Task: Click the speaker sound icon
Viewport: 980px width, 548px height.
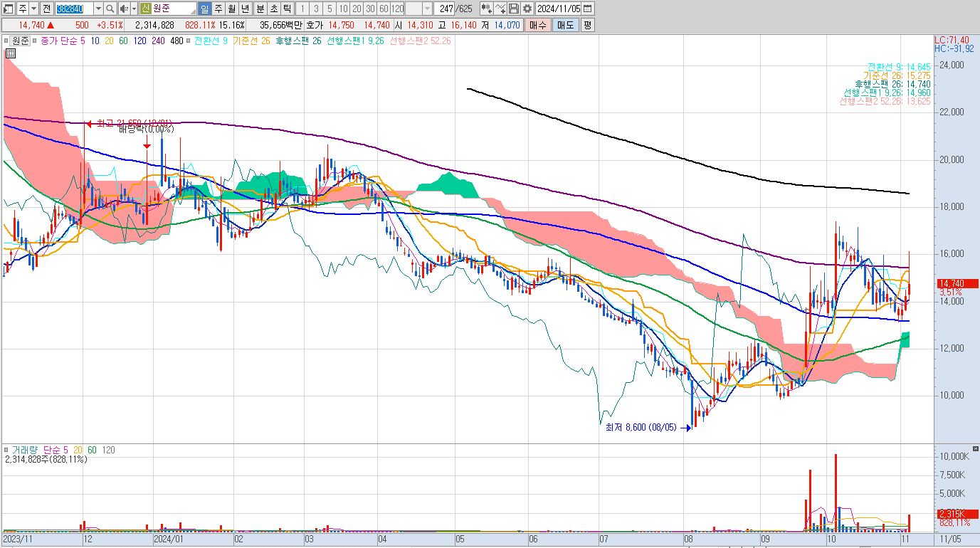Action: click(124, 9)
